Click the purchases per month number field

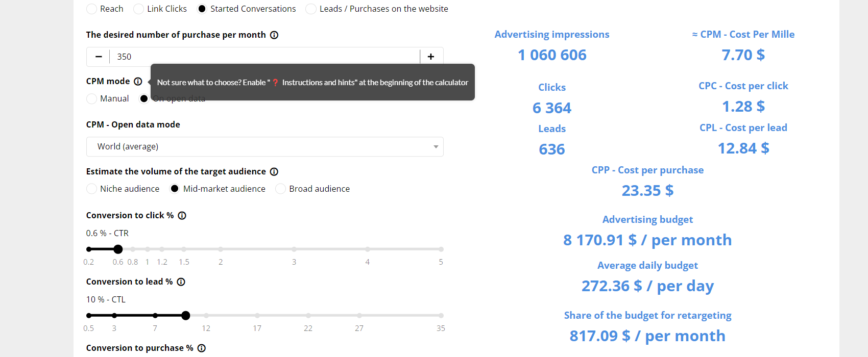(x=264, y=57)
